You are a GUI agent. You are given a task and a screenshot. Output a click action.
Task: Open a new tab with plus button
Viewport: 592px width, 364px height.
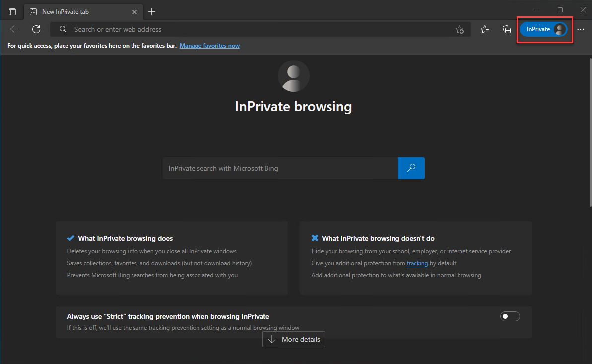[x=151, y=12]
